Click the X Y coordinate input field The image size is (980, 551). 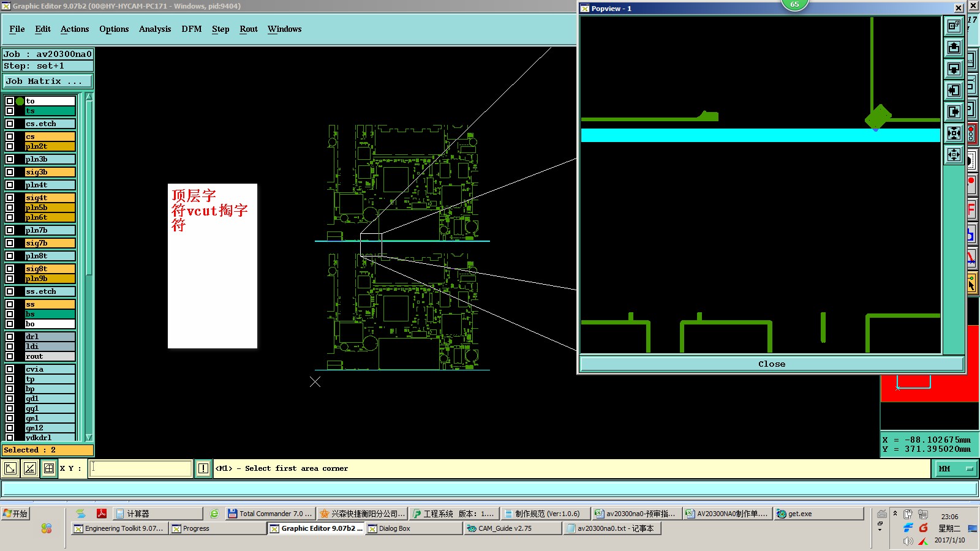[141, 468]
